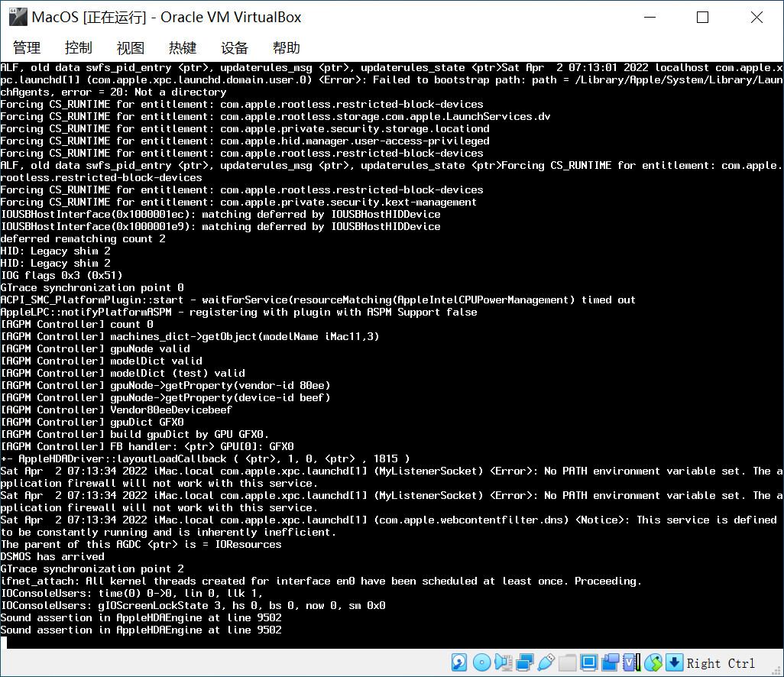Click 'The parent of this AGDC' line

(141, 544)
